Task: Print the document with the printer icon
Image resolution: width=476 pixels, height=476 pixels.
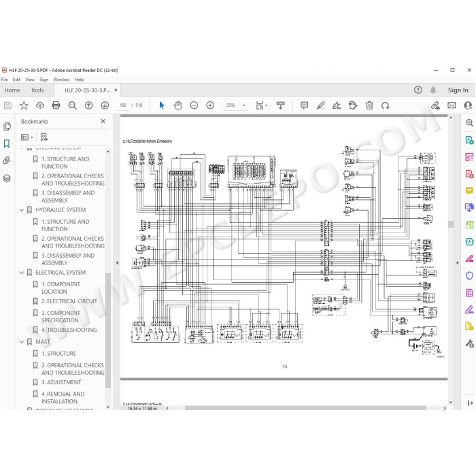Action: pyautogui.click(x=56, y=105)
